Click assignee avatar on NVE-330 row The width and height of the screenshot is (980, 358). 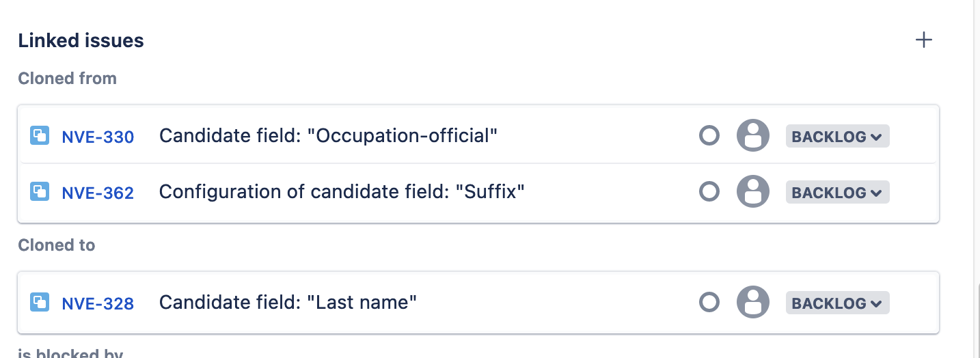(753, 135)
